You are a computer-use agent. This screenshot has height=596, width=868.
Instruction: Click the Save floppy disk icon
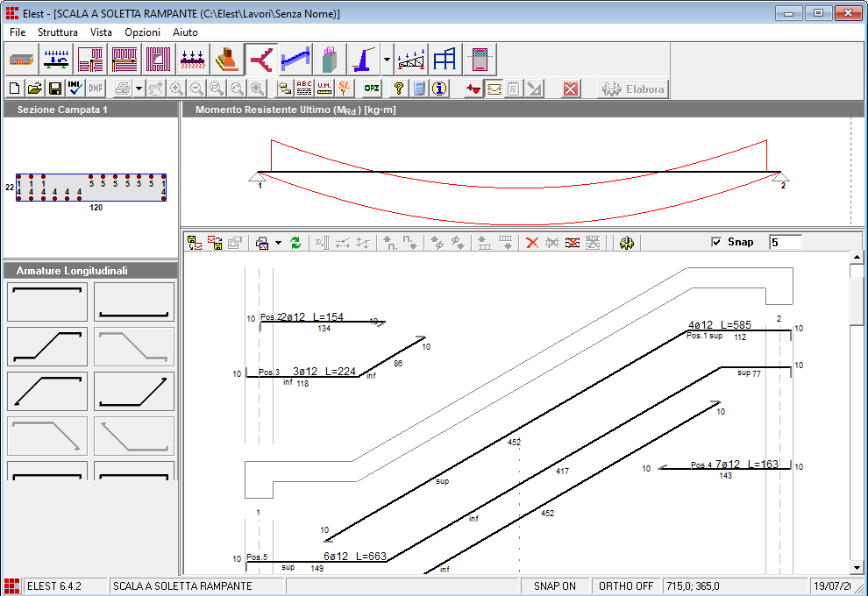54,89
